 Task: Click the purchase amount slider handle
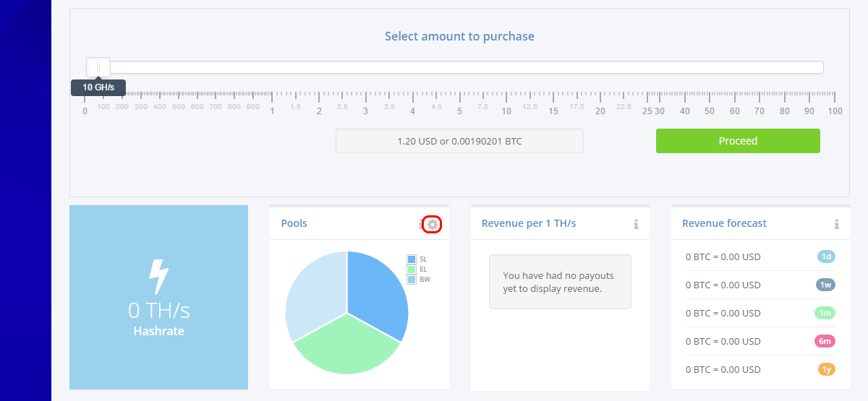coord(98,67)
